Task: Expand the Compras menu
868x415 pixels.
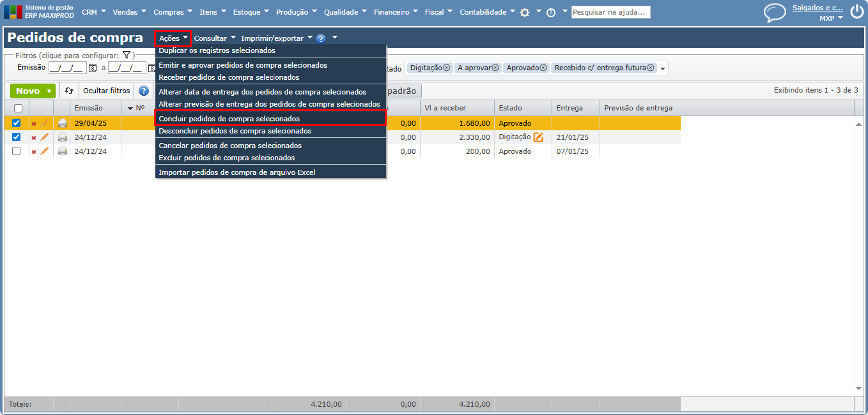Action: (173, 12)
